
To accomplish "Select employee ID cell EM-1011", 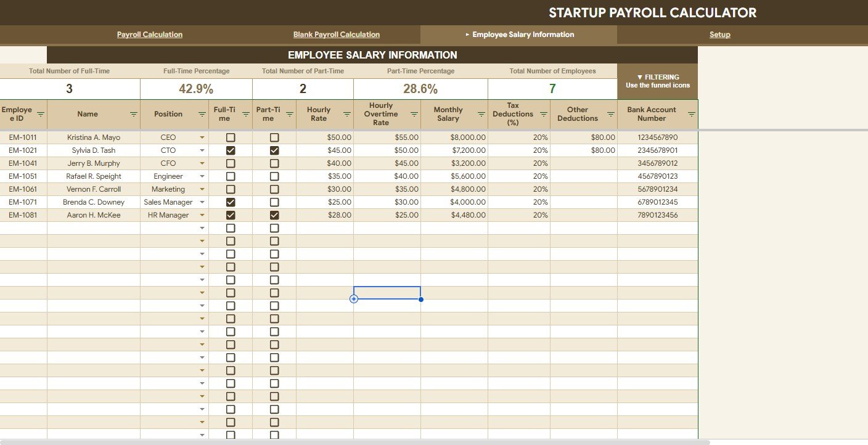I will point(23,137).
